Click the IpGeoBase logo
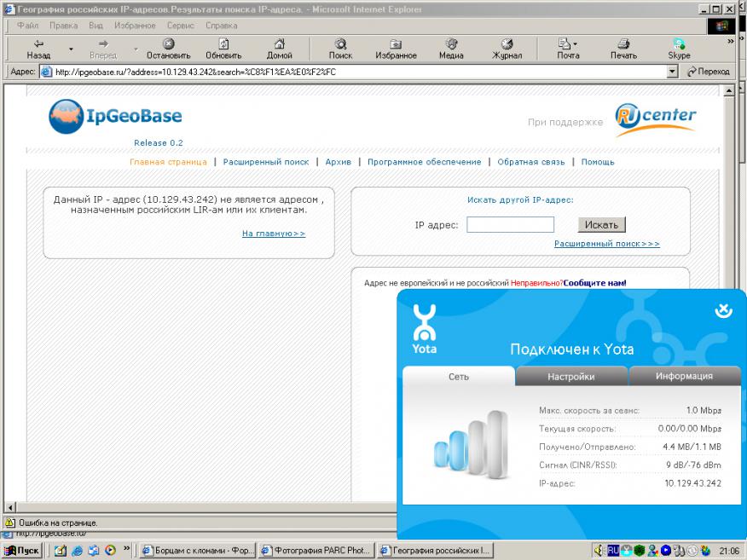Image resolution: width=747 pixels, height=560 pixels. pos(115,117)
